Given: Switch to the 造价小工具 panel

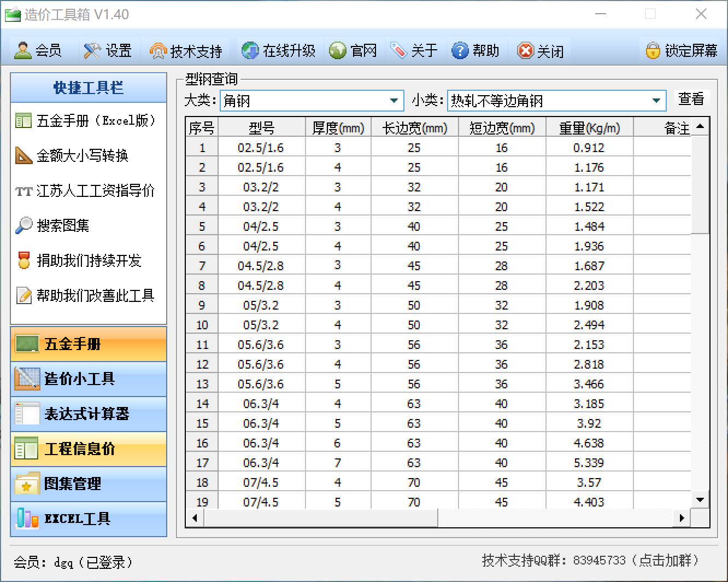Looking at the screenshot, I should (x=89, y=379).
